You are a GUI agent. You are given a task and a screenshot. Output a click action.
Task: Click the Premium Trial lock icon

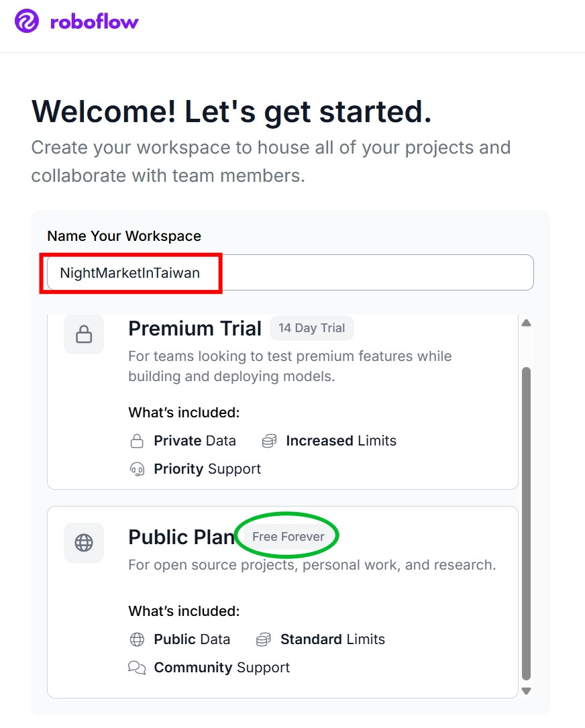click(x=84, y=334)
